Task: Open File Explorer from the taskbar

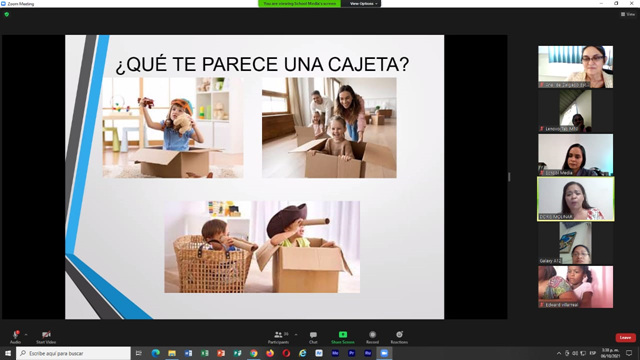Action: (172, 353)
